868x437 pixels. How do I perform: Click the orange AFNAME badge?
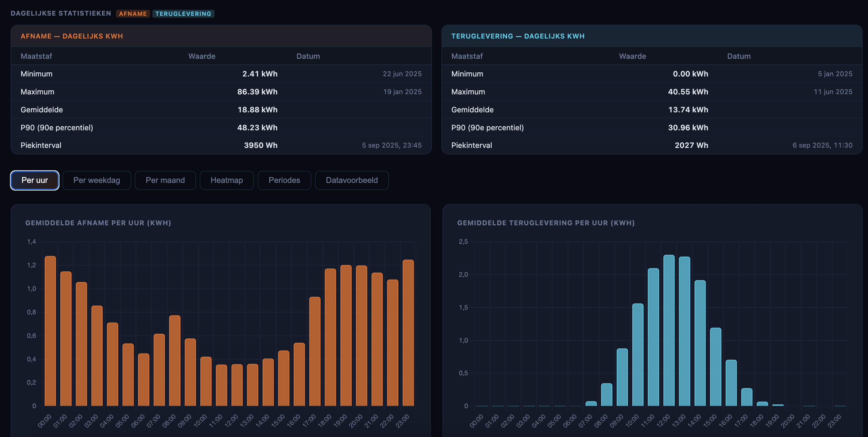coord(133,14)
